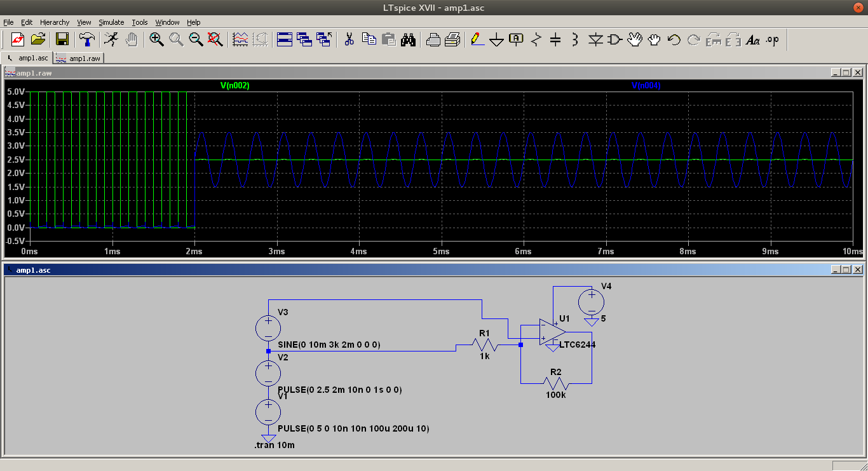Switch to the amp1.raw tab

[78, 58]
